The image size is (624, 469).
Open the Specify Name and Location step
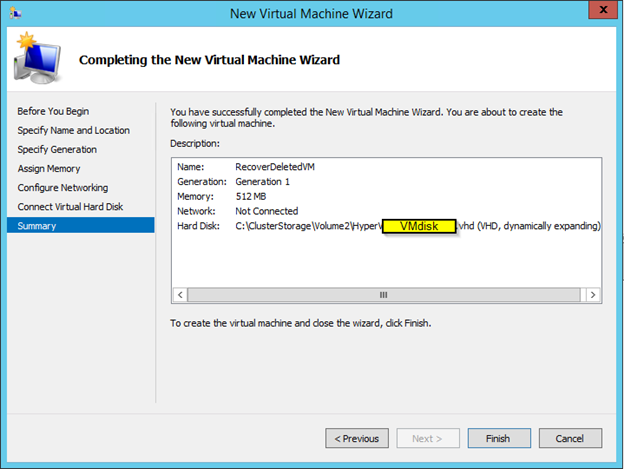pyautogui.click(x=73, y=130)
